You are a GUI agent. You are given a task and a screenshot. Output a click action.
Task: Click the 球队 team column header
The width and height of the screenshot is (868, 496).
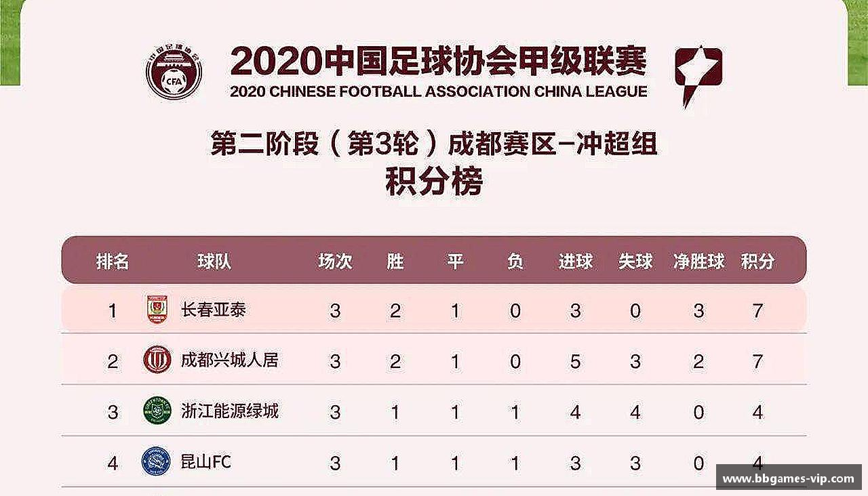pyautogui.click(x=214, y=261)
